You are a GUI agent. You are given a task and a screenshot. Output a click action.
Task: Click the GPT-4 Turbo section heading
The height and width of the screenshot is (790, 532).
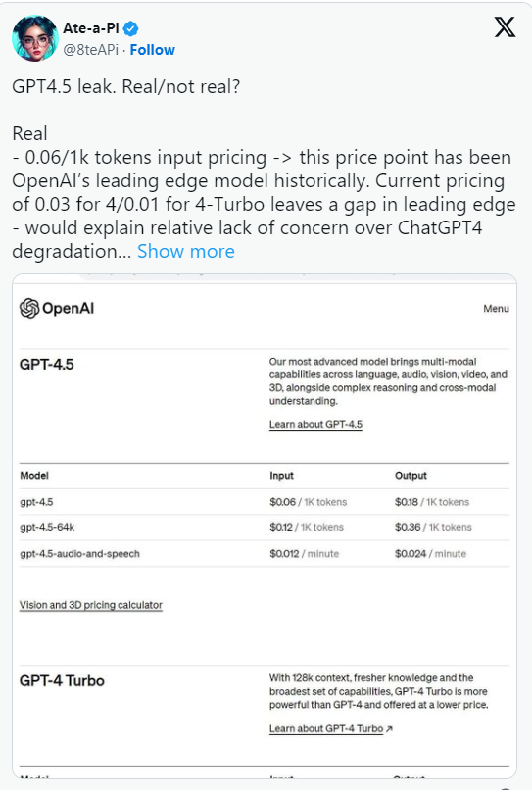pyautogui.click(x=62, y=680)
